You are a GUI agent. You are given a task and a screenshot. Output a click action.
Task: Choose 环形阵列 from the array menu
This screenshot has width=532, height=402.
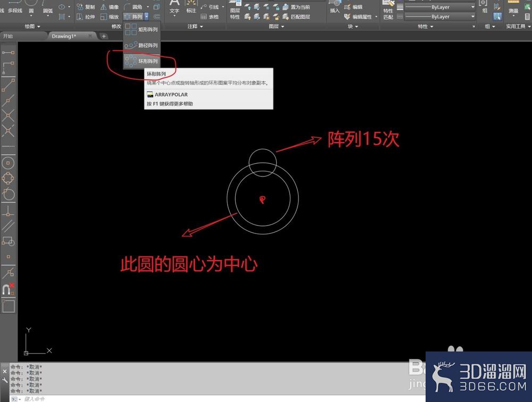click(142, 61)
